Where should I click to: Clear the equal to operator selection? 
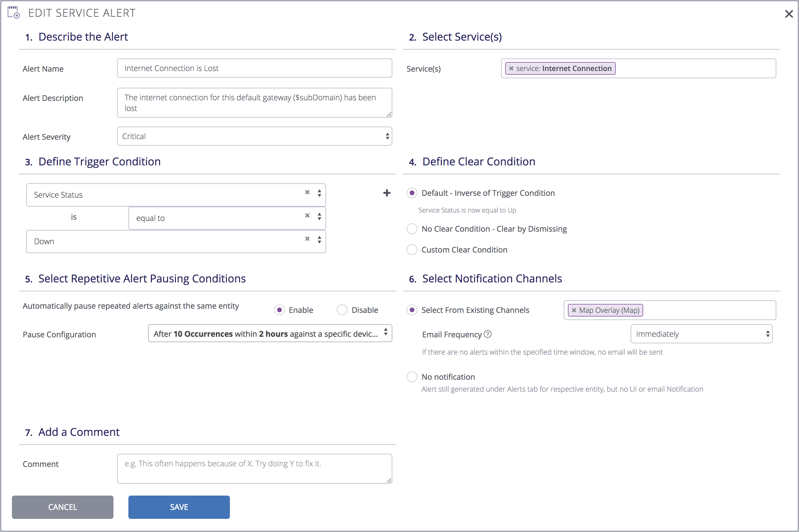coord(307,216)
